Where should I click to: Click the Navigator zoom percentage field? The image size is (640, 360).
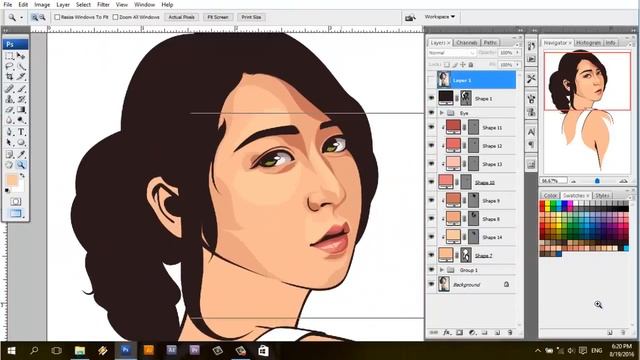[553, 180]
